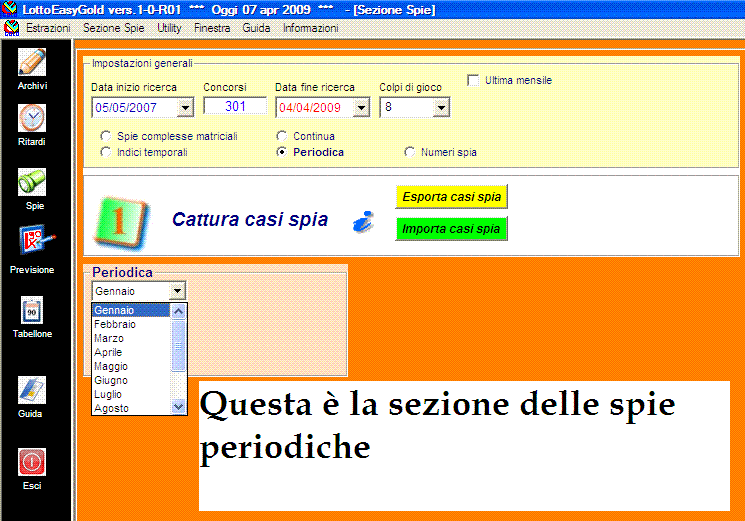Click the blue info icon near Cattura
Screen dimensions: 745x521
tap(363, 222)
